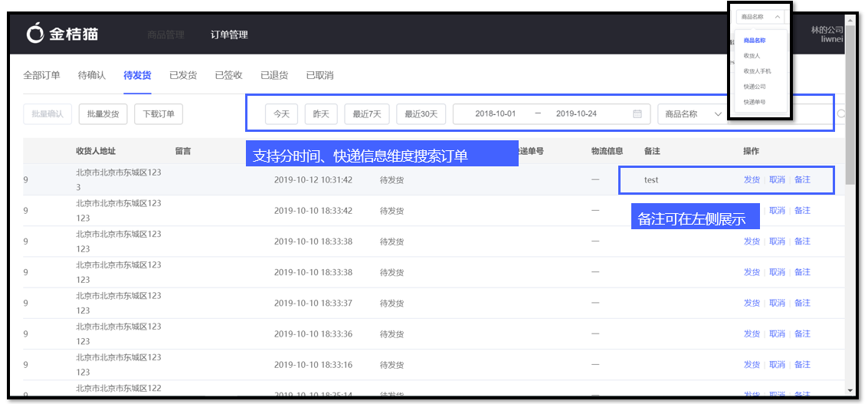The image size is (868, 404).
Task: Select 快递公司 in the dropdown options
Action: (x=754, y=87)
